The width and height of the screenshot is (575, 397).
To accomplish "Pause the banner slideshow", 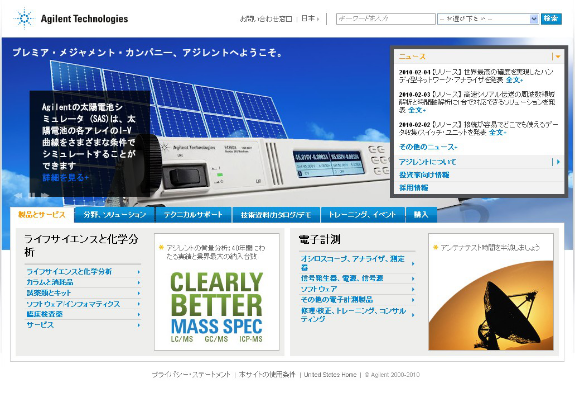I will [x=32, y=195].
